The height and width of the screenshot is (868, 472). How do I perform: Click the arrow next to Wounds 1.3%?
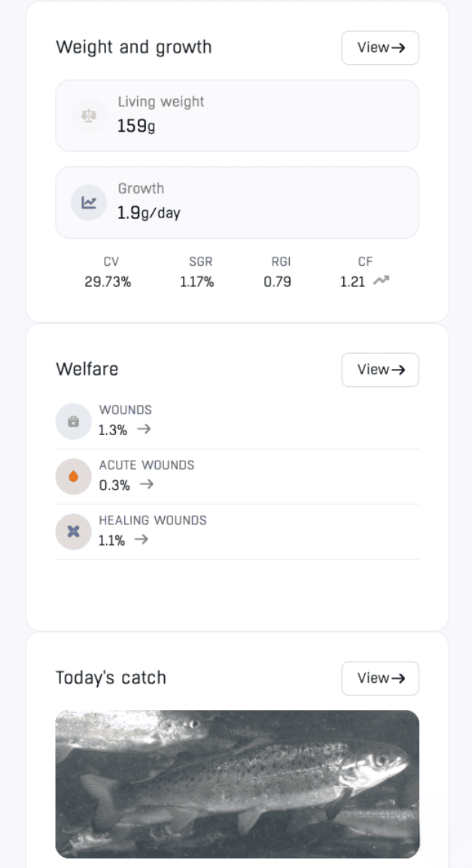(x=144, y=429)
